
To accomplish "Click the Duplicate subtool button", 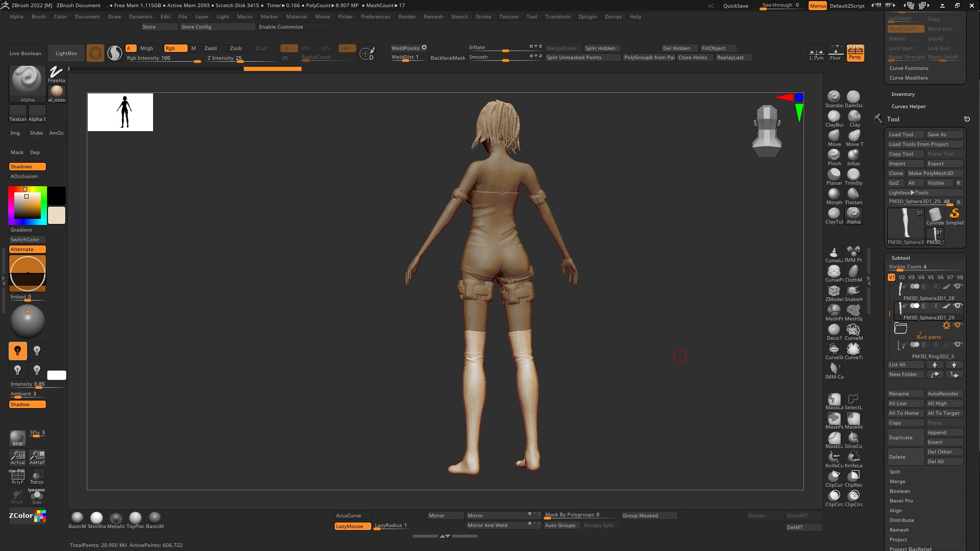I will point(905,438).
